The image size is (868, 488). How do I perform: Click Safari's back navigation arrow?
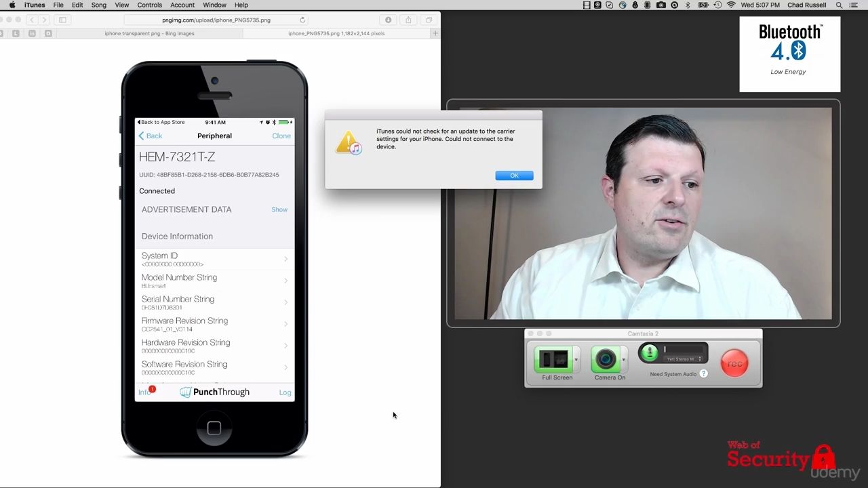(32, 20)
